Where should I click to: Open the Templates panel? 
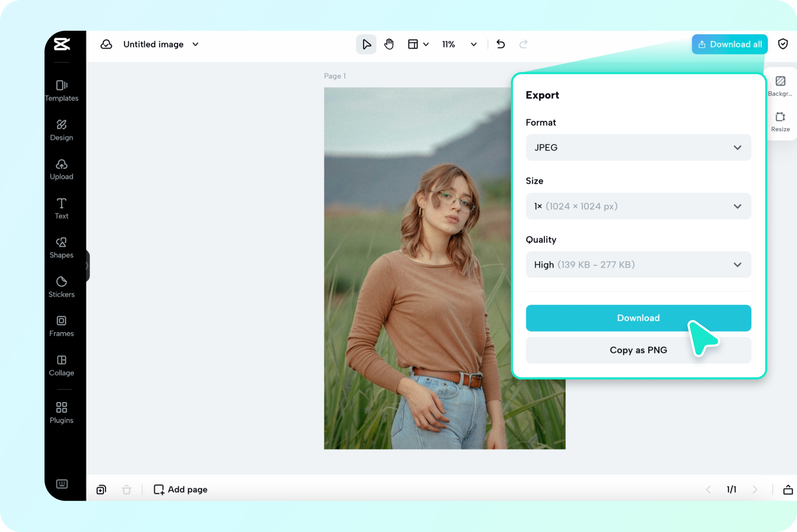[x=61, y=90]
